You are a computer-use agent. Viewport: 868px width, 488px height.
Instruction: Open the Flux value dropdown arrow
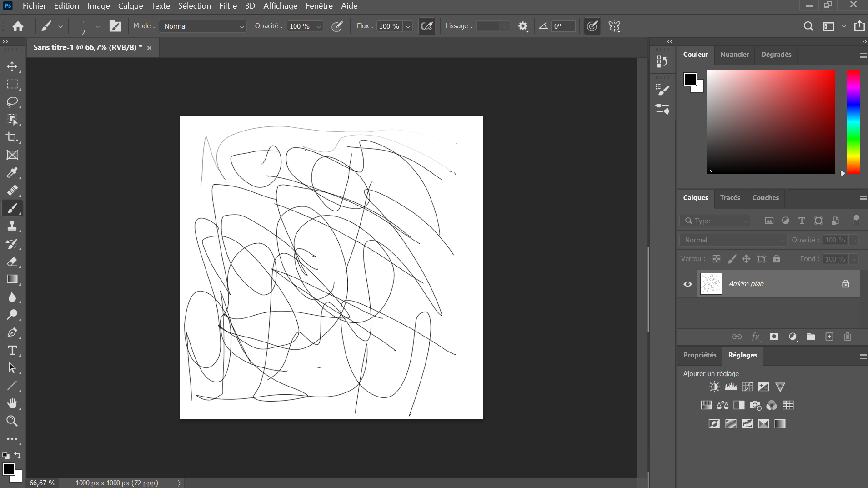pyautogui.click(x=408, y=26)
